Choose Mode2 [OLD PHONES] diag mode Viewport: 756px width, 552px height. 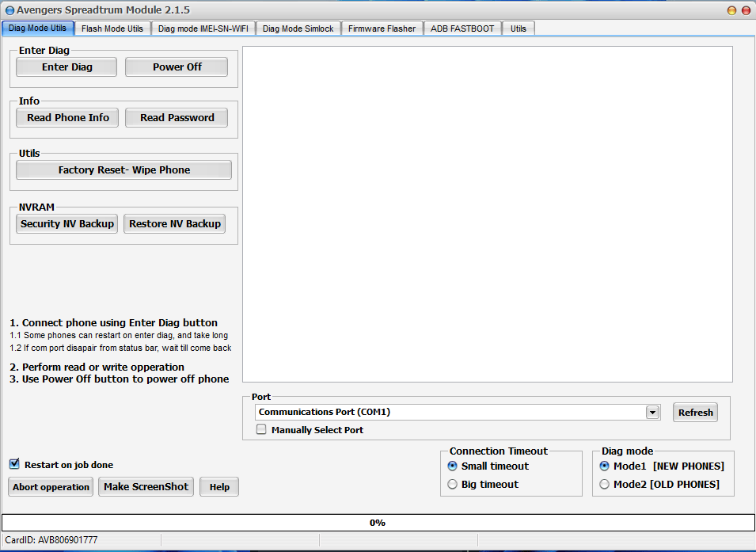point(605,484)
